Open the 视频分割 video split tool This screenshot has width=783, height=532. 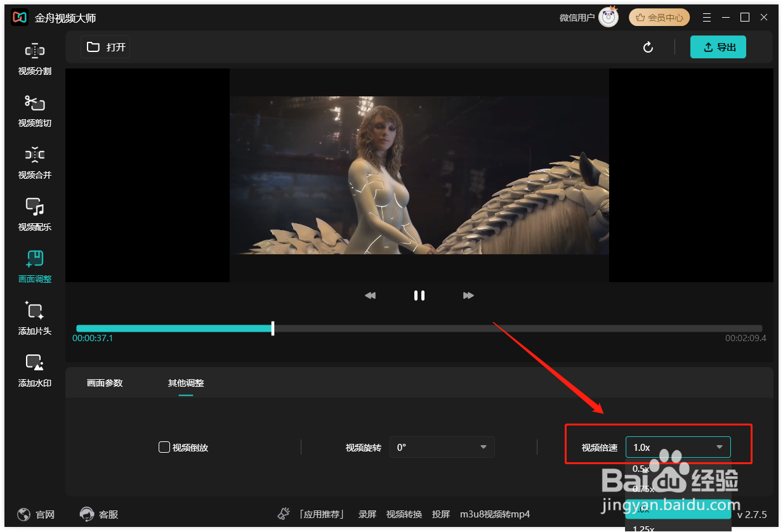pos(35,59)
